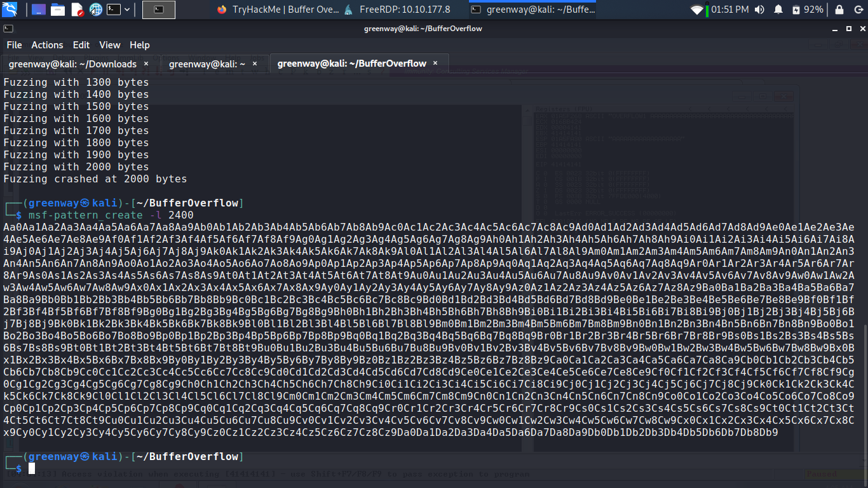The height and width of the screenshot is (488, 868).
Task: Lock the screen via the padlock icon
Action: tap(839, 9)
